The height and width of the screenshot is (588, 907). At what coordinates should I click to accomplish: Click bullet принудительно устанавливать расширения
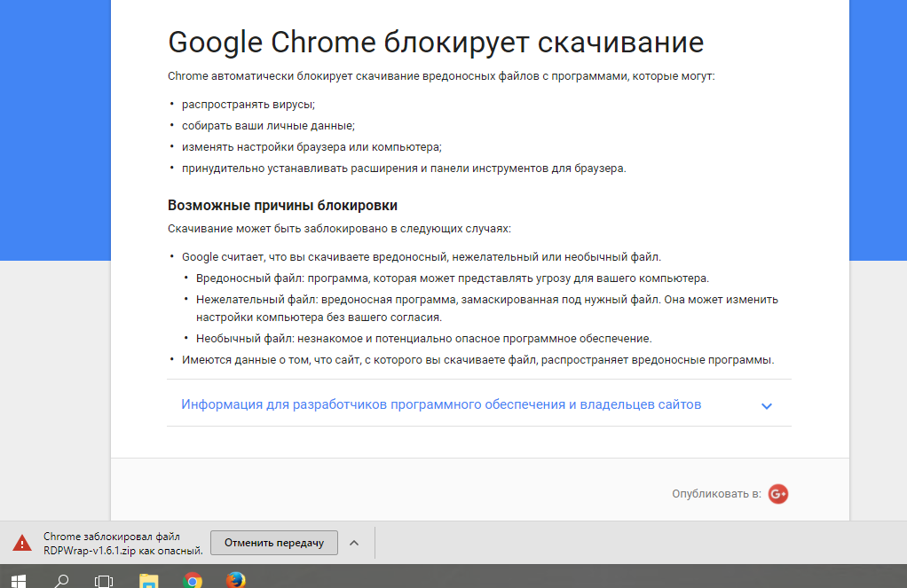(404, 169)
